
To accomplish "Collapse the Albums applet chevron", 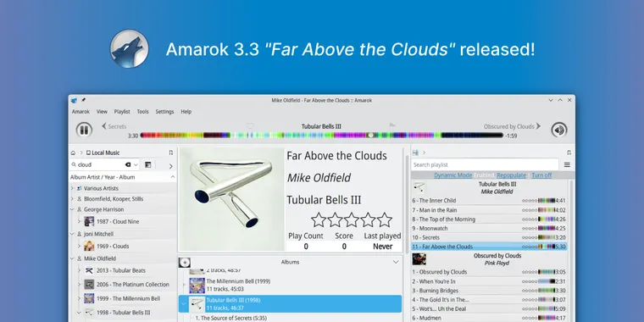I will point(396,262).
